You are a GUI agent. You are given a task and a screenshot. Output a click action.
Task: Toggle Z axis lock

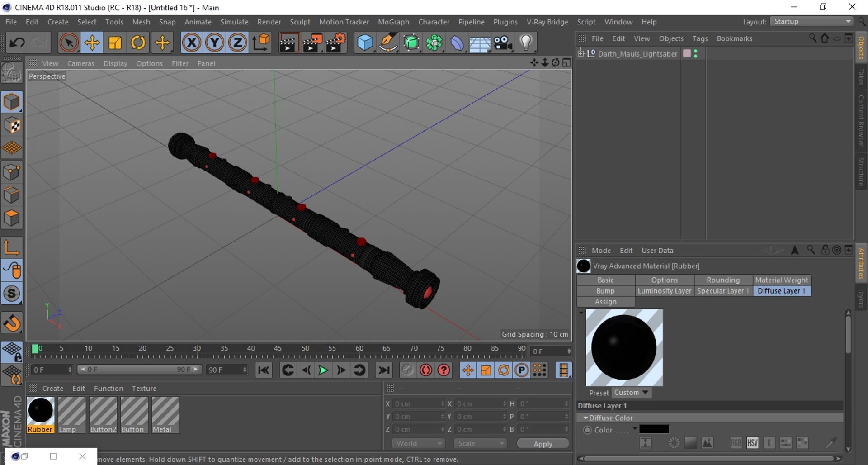pos(237,43)
